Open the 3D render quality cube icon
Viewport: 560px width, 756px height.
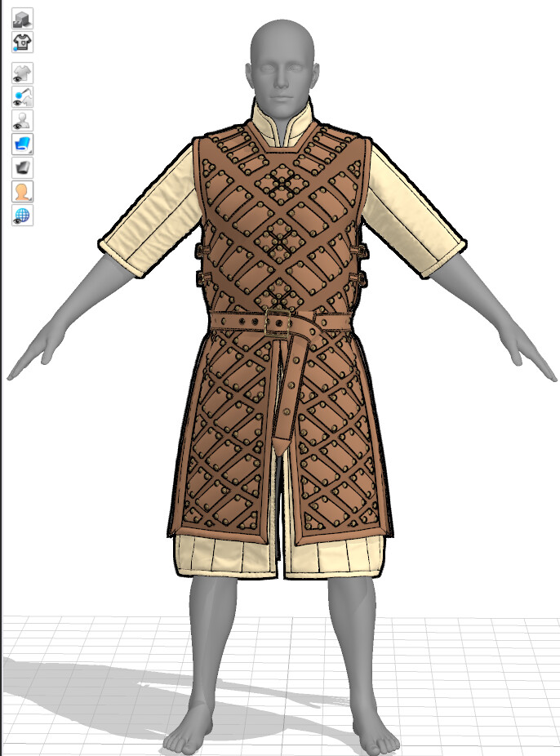(22, 19)
